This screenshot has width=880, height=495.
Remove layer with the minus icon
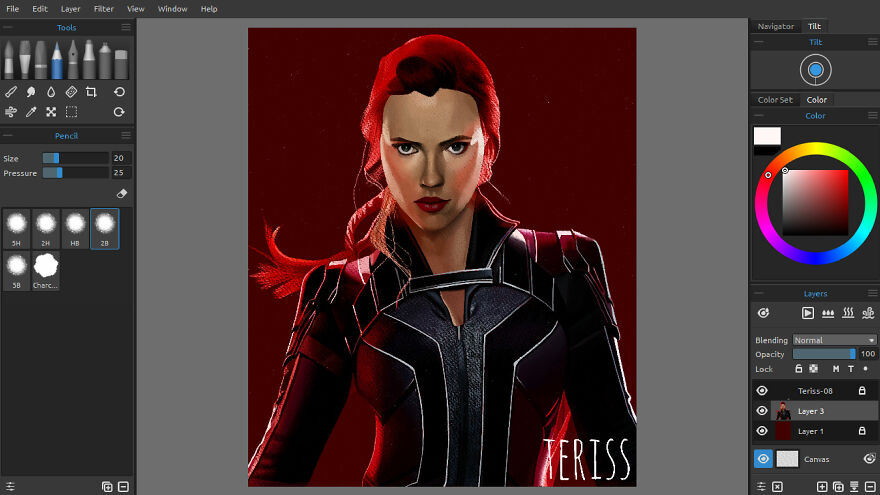(870, 487)
